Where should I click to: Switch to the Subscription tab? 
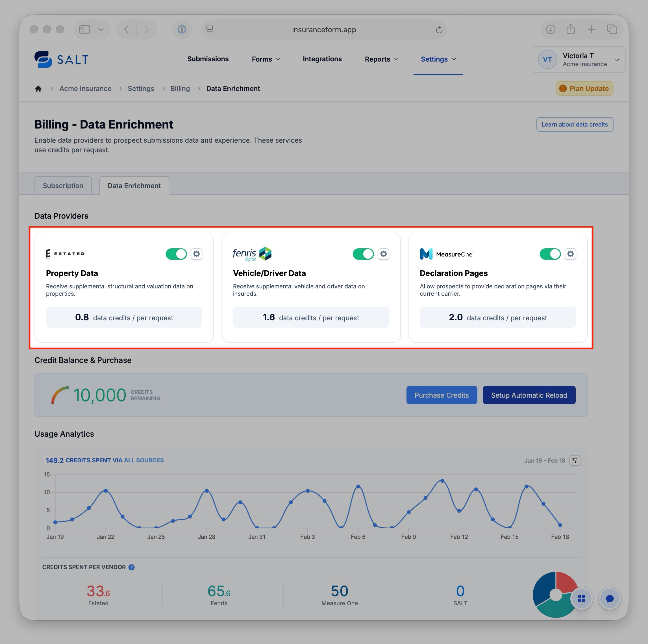[x=63, y=186]
